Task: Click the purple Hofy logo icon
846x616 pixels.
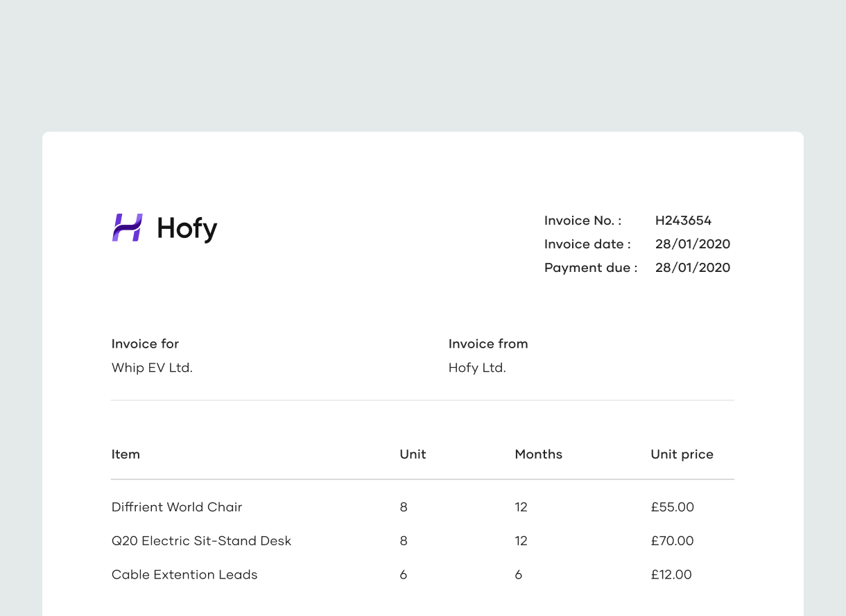Action: (x=128, y=228)
